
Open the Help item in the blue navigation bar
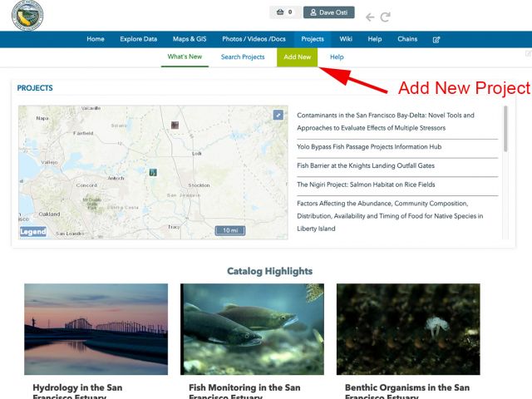pos(375,39)
